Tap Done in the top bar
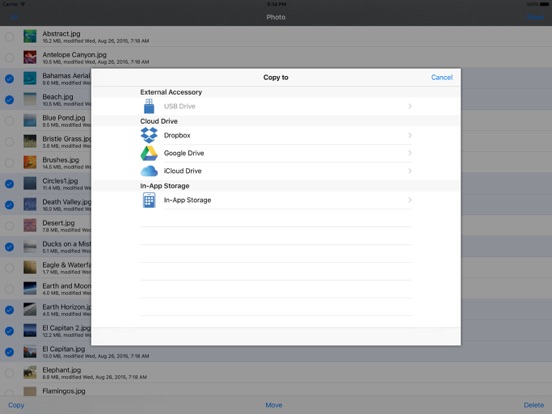552x414 pixels. point(535,17)
